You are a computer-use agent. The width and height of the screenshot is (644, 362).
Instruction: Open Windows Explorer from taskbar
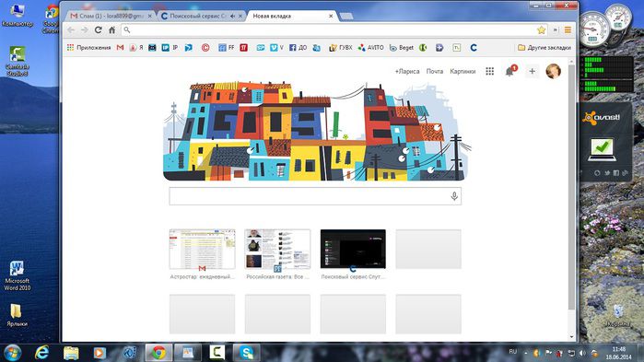coord(71,353)
